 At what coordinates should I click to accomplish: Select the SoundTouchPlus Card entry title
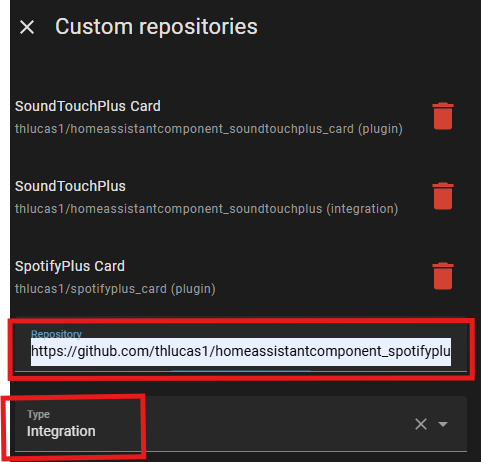(x=88, y=106)
